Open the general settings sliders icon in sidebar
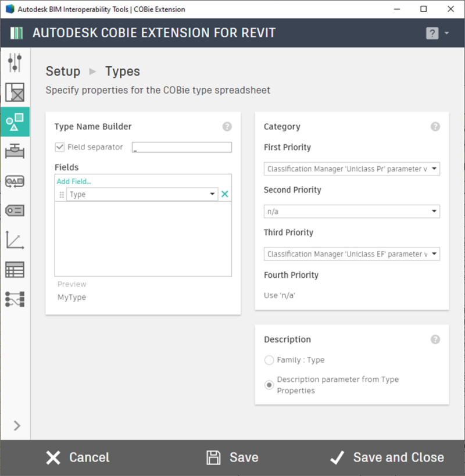Image resolution: width=465 pixels, height=476 pixels. click(15, 63)
